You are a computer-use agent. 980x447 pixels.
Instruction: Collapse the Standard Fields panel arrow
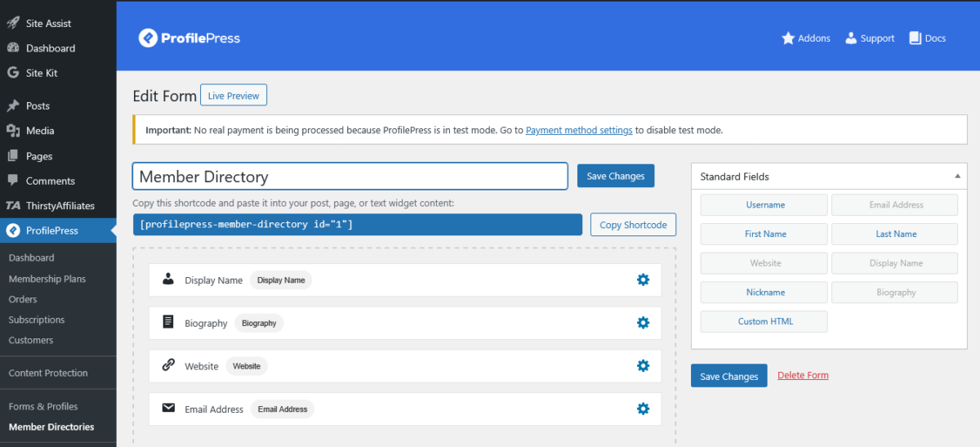956,177
